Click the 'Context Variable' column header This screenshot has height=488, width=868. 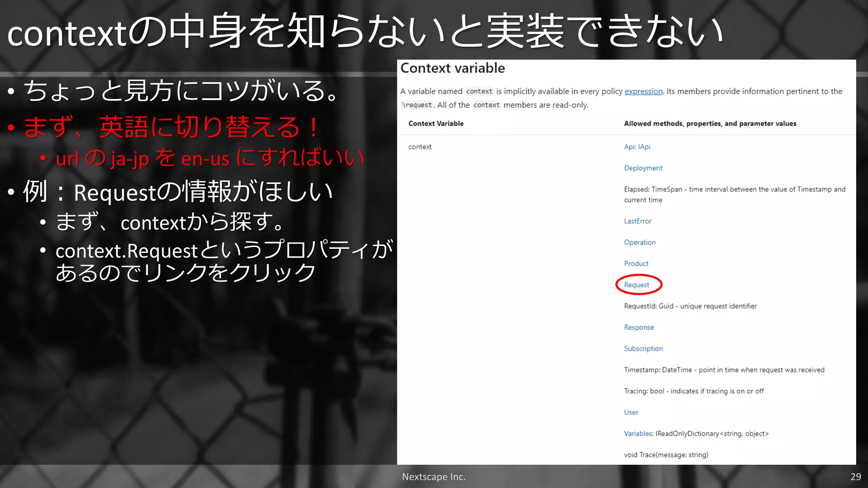click(x=436, y=124)
